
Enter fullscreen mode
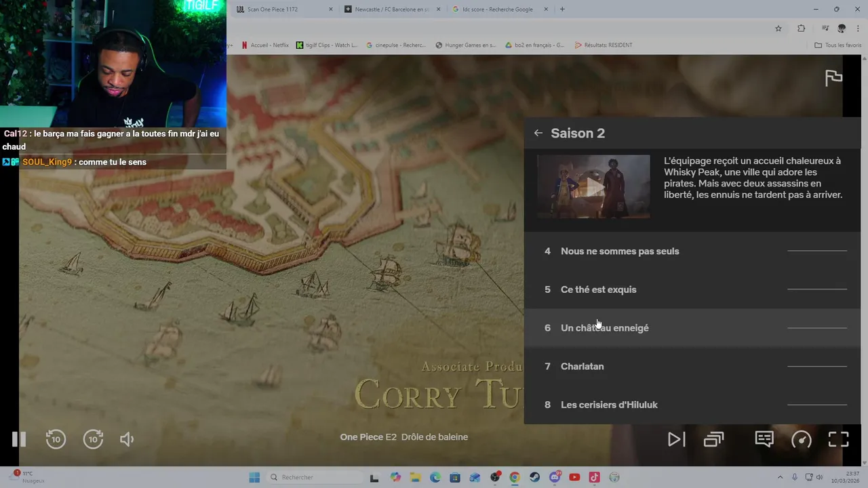point(839,439)
